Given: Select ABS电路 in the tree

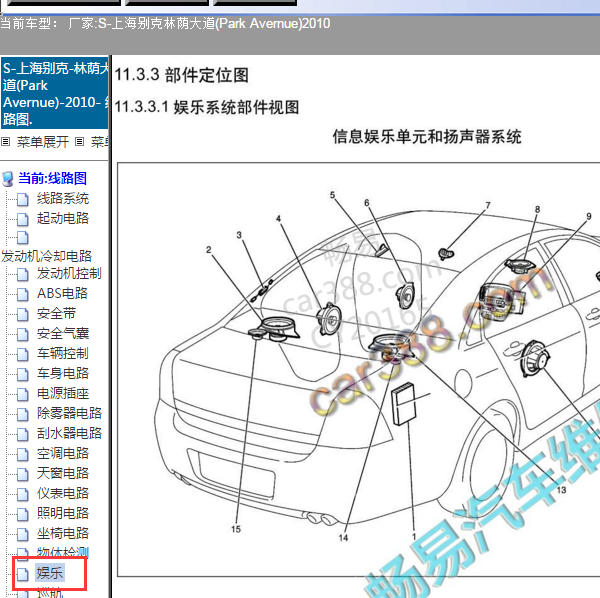Looking at the screenshot, I should coord(62,293).
